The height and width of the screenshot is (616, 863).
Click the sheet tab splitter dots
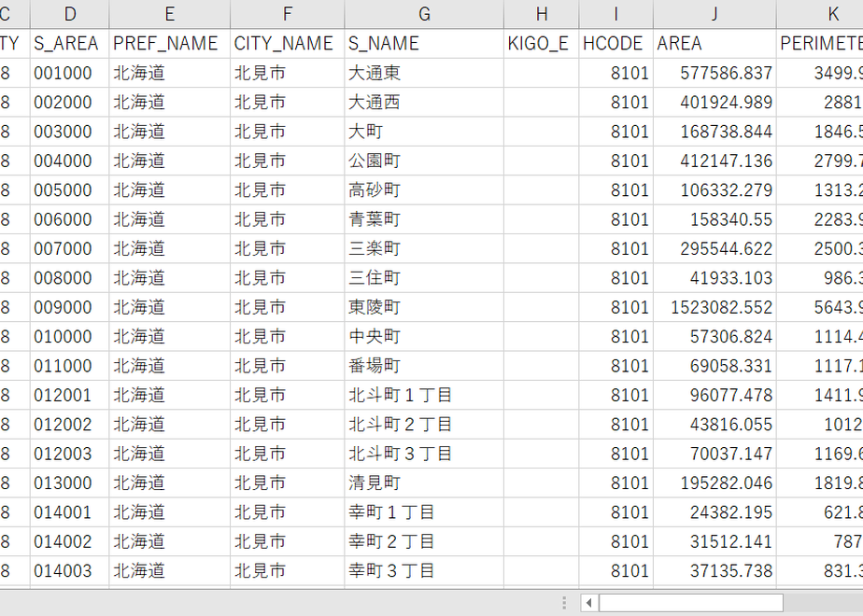(x=564, y=603)
